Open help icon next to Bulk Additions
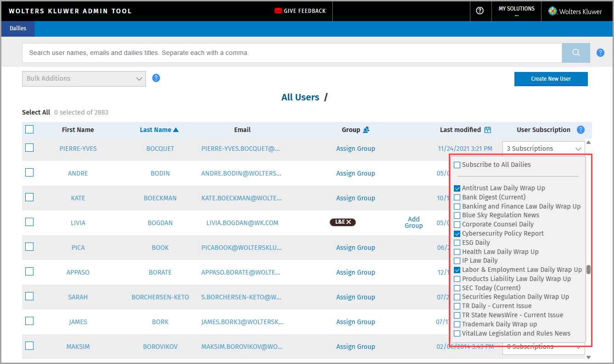Viewport: 614px width, 364px height. pyautogui.click(x=156, y=78)
